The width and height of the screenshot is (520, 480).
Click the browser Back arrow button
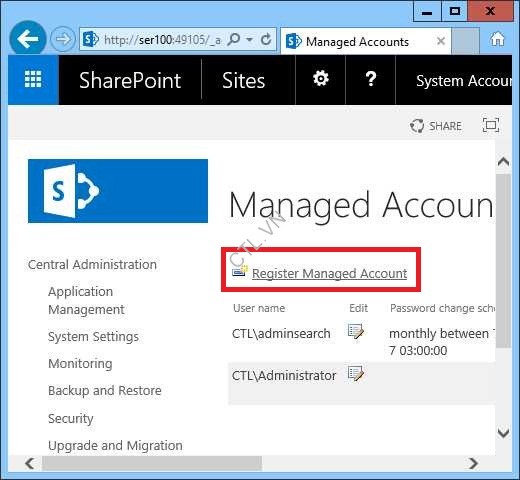28,39
